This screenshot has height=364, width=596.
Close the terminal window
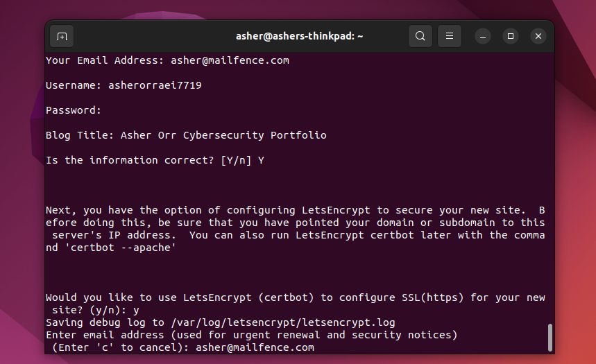point(538,36)
